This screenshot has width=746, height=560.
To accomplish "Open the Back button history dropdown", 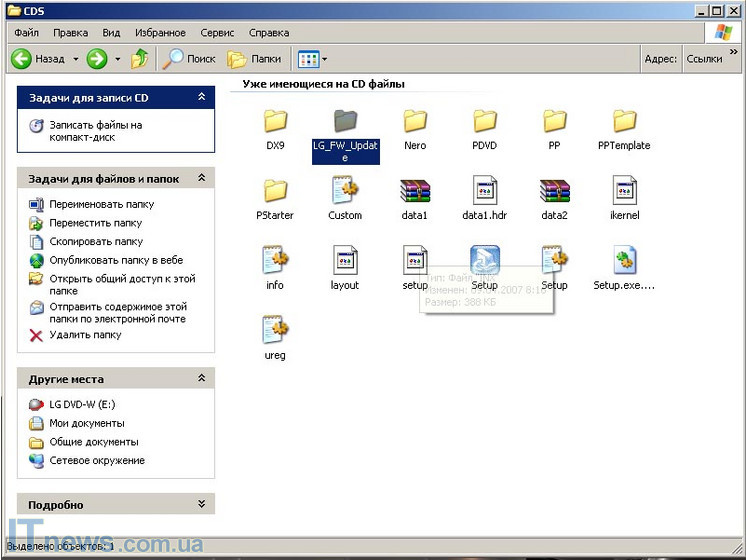I will click(75, 59).
